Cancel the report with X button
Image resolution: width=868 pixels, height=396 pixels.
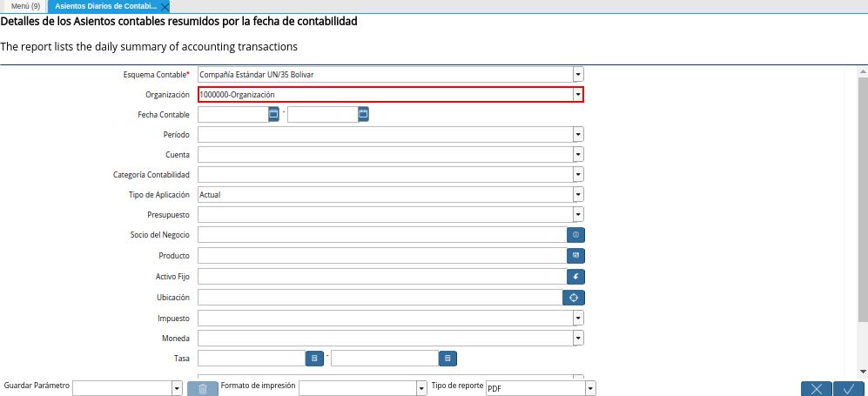point(816,389)
